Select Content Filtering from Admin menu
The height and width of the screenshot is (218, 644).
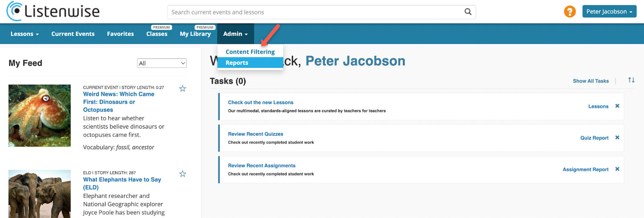tap(250, 52)
